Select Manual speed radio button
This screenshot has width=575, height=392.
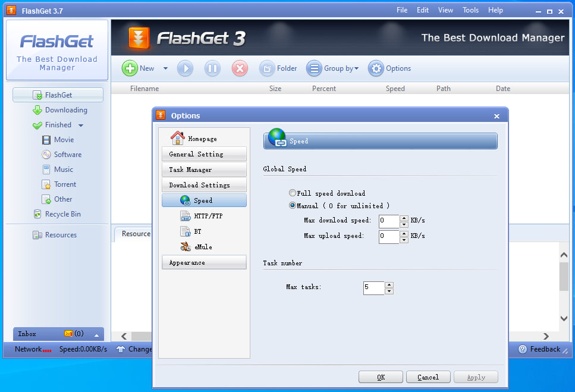point(293,205)
